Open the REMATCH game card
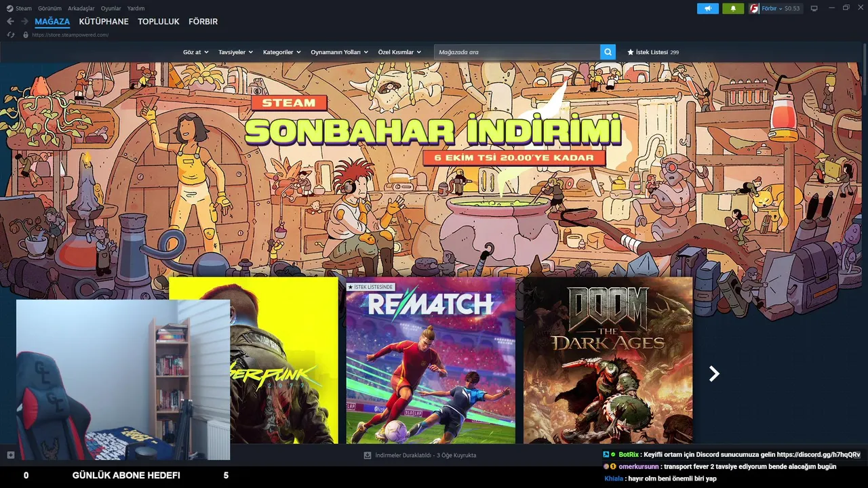This screenshot has width=868, height=488. [x=431, y=360]
